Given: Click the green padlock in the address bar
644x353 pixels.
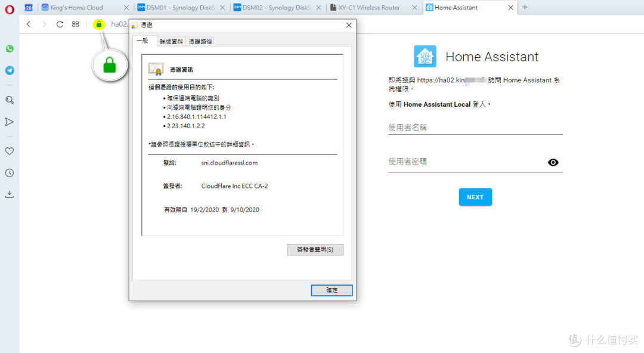Looking at the screenshot, I should point(98,24).
